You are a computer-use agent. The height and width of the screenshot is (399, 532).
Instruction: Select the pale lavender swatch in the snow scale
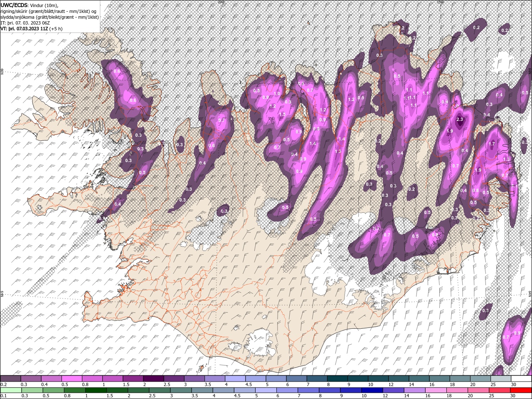235,379
